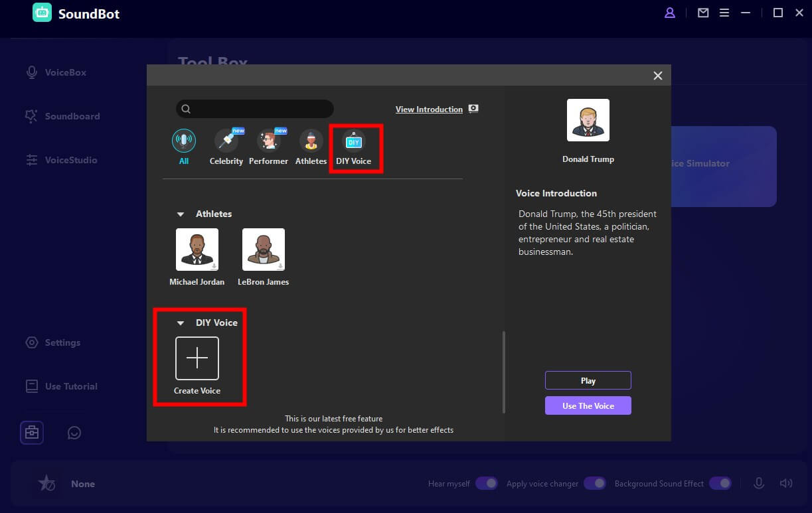Click the voice list vertical scrollbar
The width and height of the screenshot is (812, 513).
[504, 370]
